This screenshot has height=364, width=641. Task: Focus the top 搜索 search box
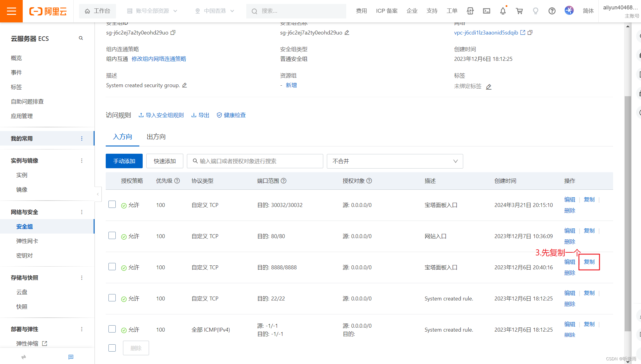(x=296, y=11)
